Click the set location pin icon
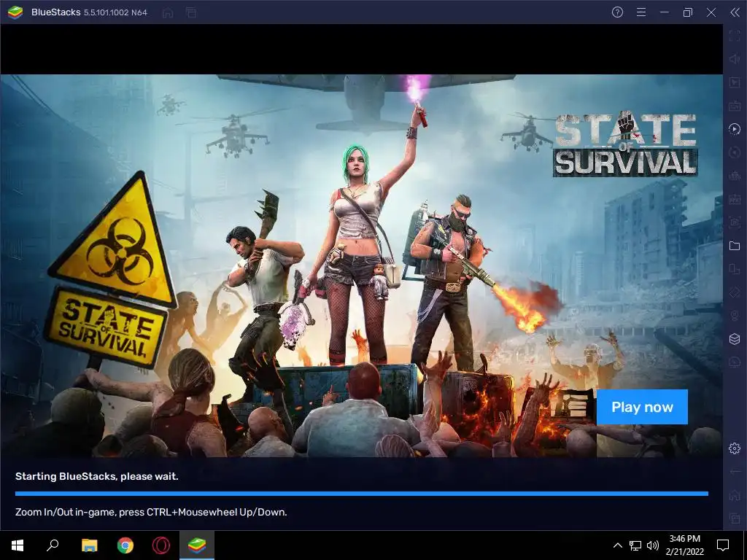This screenshot has height=560, width=747. click(x=734, y=316)
